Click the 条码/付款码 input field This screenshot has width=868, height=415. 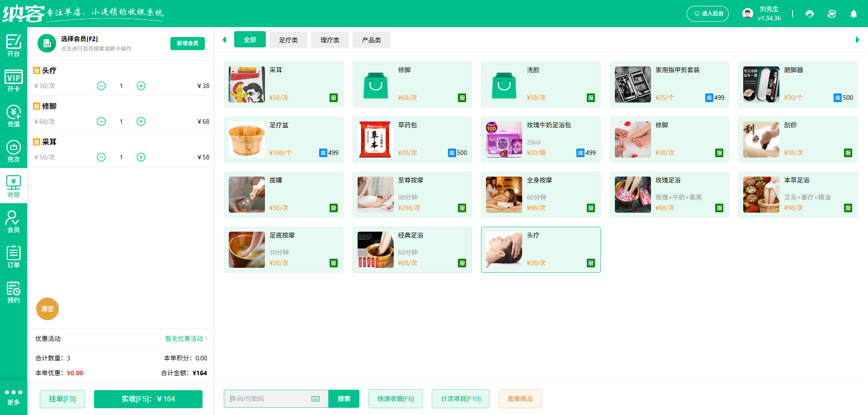[x=267, y=399]
